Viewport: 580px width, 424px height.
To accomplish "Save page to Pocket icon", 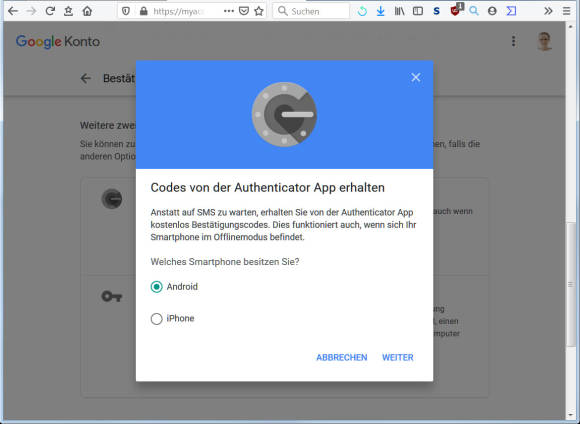I will 244,11.
